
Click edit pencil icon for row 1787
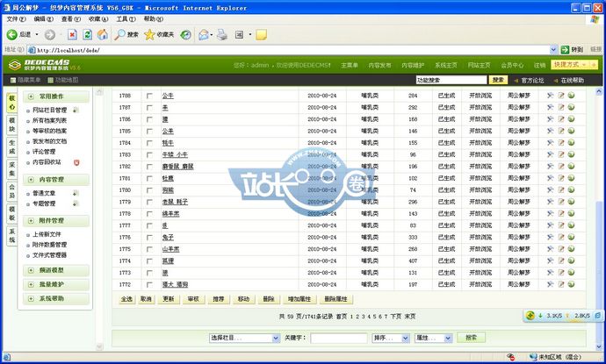pos(561,107)
